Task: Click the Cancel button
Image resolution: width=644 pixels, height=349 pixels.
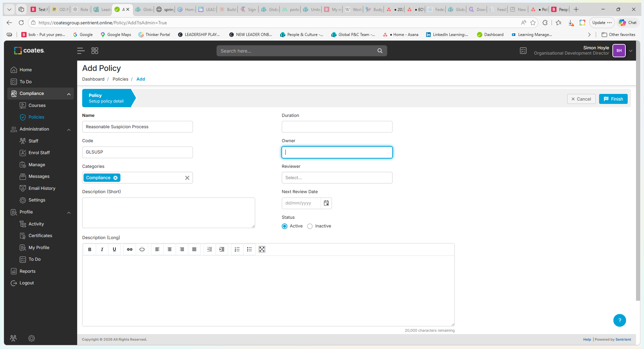Action: [x=581, y=99]
